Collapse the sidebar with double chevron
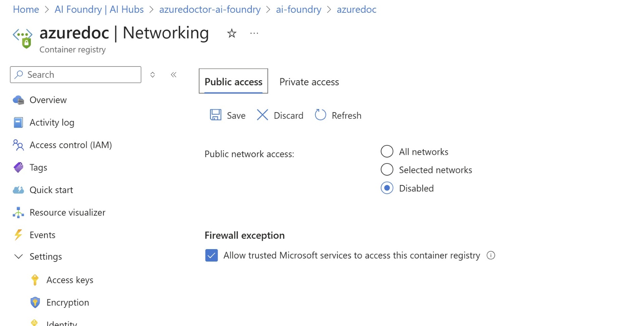This screenshot has height=326, width=644. (x=173, y=75)
